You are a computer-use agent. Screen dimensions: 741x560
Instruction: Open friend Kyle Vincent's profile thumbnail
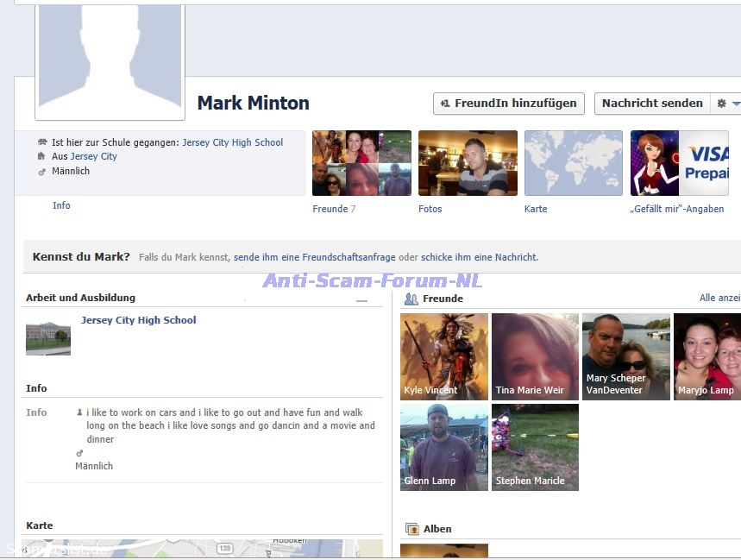tap(444, 356)
